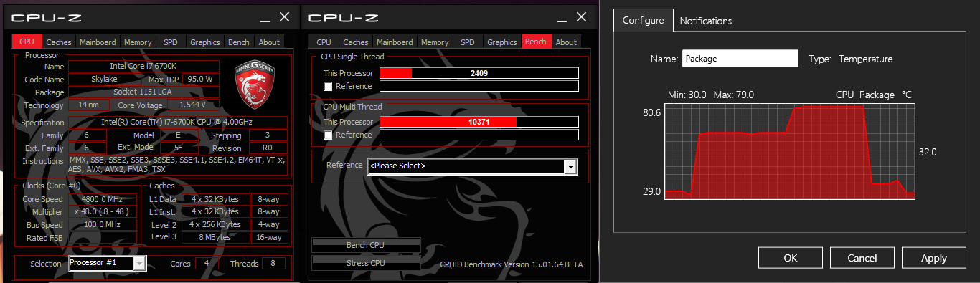Click Level 2 value 4 x 256 KBytes

point(215,224)
